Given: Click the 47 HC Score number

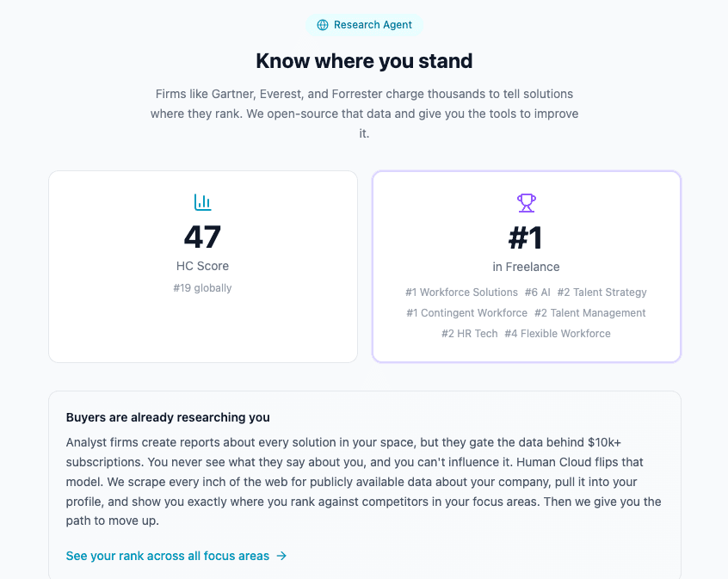Looking at the screenshot, I should coord(202,237).
